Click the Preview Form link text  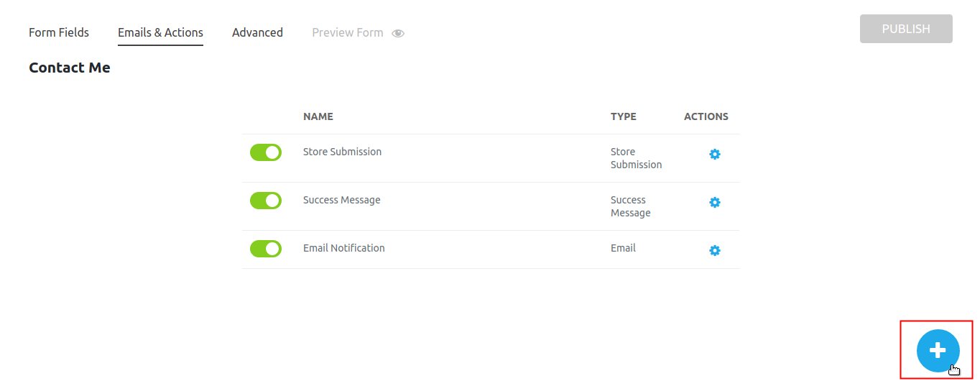[x=348, y=32]
